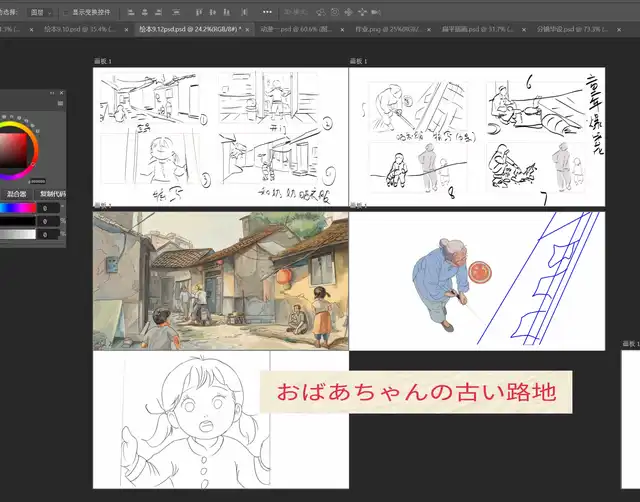Collapse the color panel with double-arrow icon
The image size is (640, 502).
pos(52,92)
